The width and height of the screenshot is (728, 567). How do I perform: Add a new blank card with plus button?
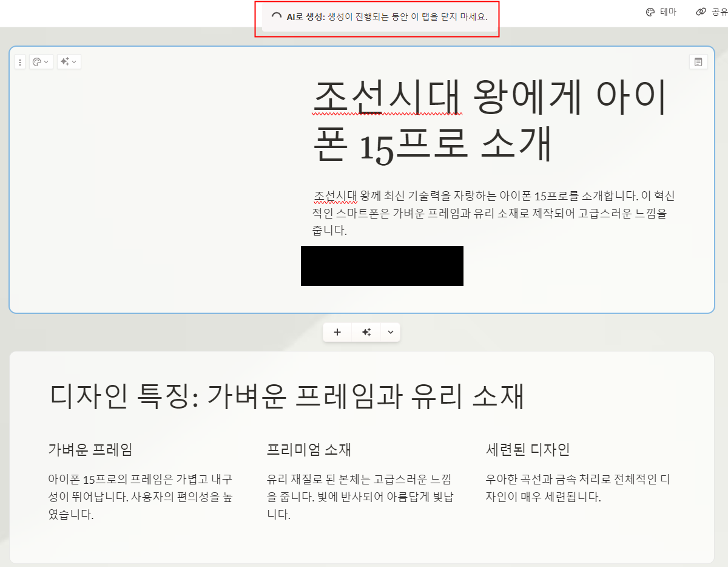click(x=338, y=332)
